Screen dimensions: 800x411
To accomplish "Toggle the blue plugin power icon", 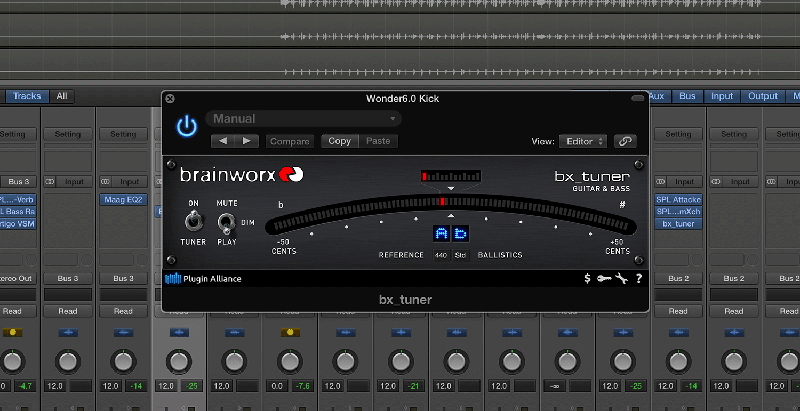I will click(x=187, y=126).
